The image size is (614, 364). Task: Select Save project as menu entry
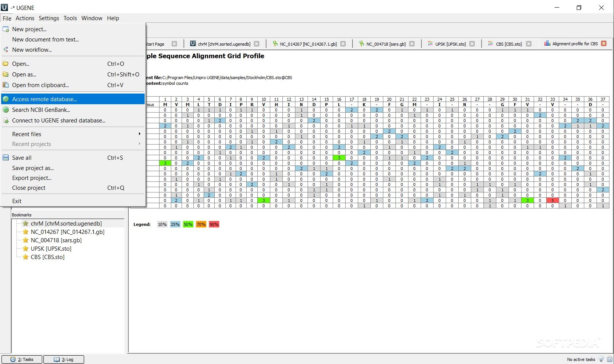[x=73, y=168]
